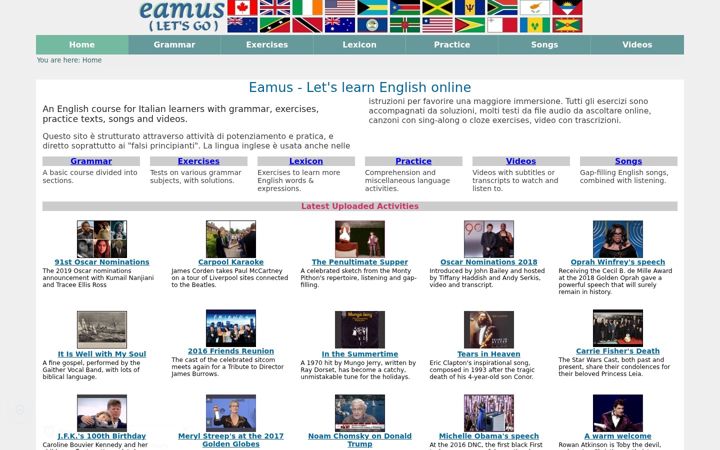Open Videos from the navigation bar
This screenshot has height=450, width=720.
[637, 45]
